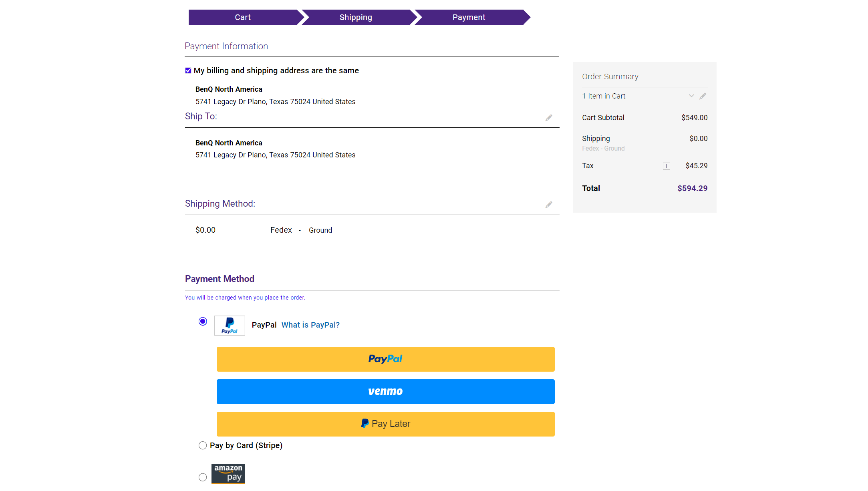Choose the Pay Later button
The image size is (868, 491).
click(x=386, y=424)
